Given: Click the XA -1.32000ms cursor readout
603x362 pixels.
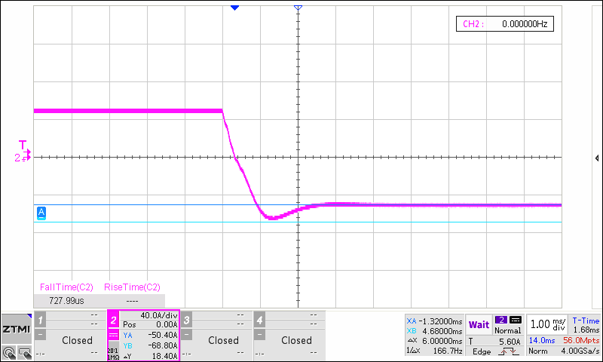Looking at the screenshot, I should click(435, 321).
